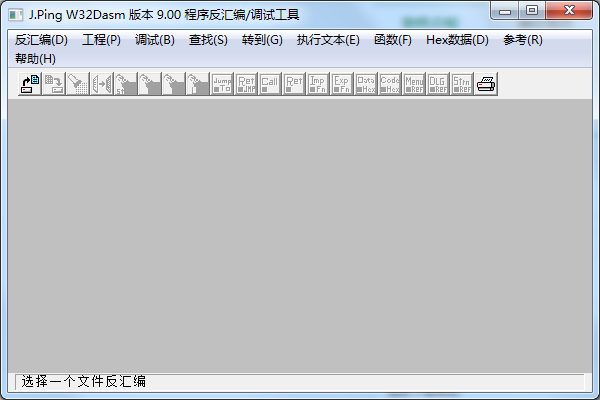The height and width of the screenshot is (400, 600).
Task: Click the goto code start icon
Action: tap(126, 83)
